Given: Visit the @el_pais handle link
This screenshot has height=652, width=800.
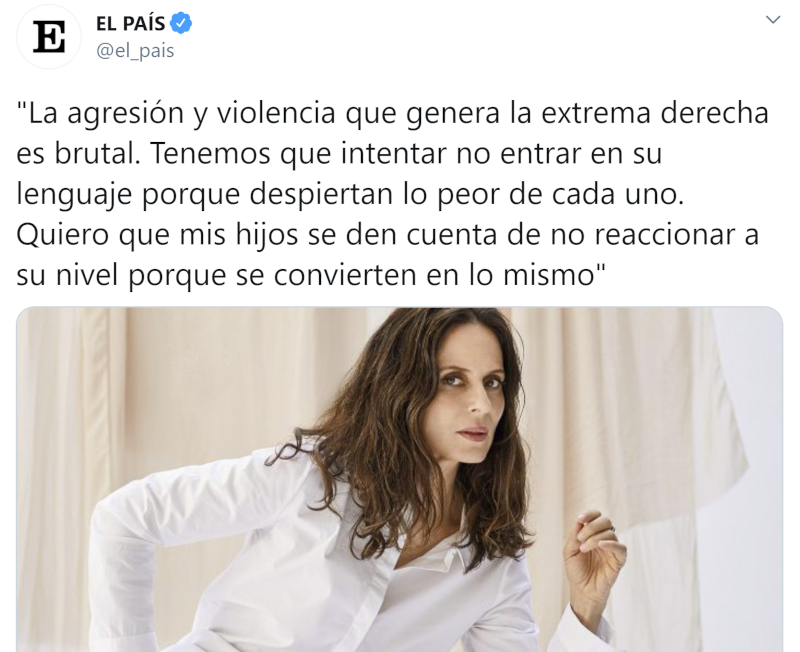Looking at the screenshot, I should click(x=135, y=51).
